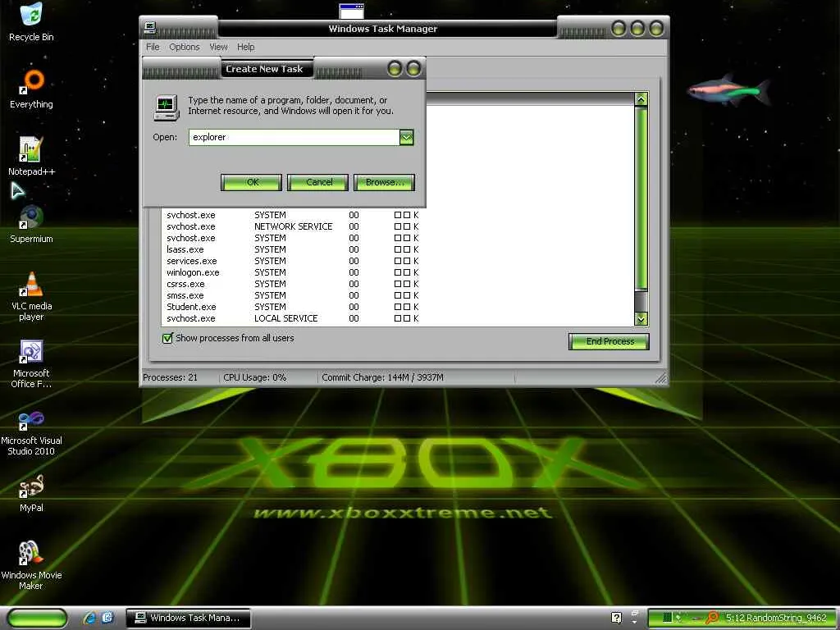Click the Task Manager title bar system icon
This screenshot has width=840, height=630.
pyautogui.click(x=150, y=27)
